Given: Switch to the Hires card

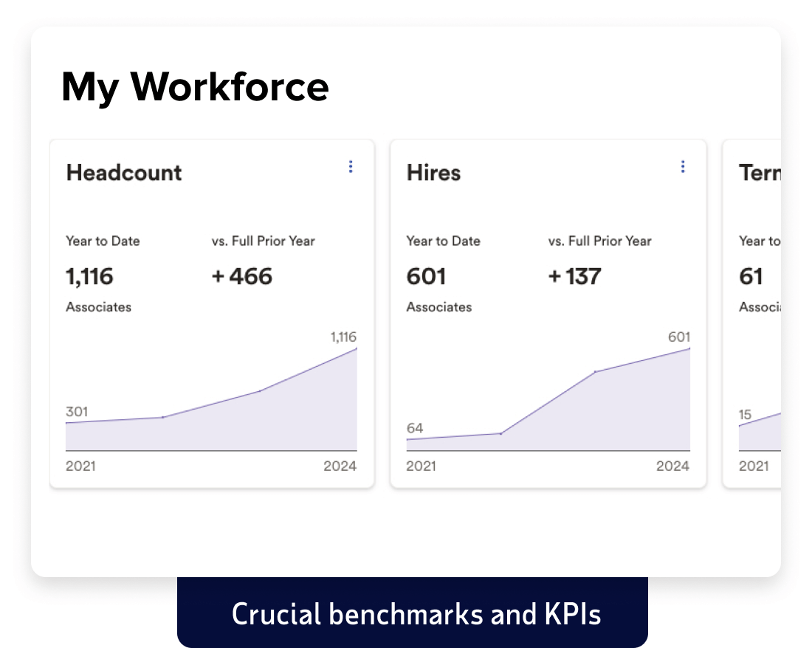Looking at the screenshot, I should (548, 310).
